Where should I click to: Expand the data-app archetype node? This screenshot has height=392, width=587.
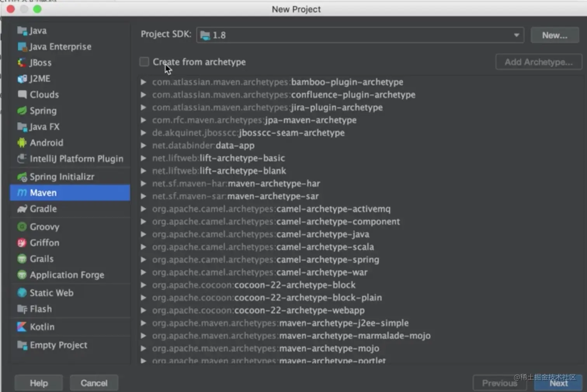pyautogui.click(x=144, y=145)
